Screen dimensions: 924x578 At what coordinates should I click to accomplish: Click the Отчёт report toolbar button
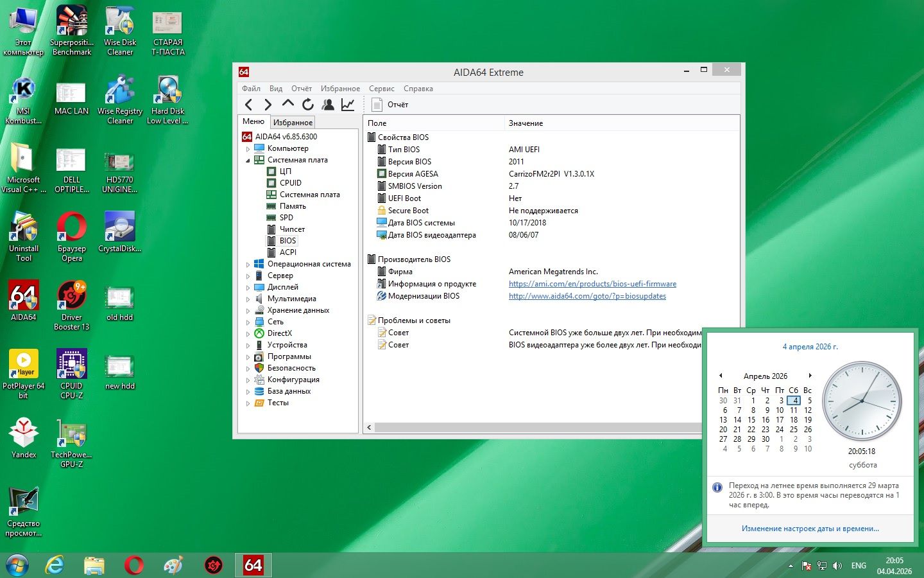[x=390, y=105]
